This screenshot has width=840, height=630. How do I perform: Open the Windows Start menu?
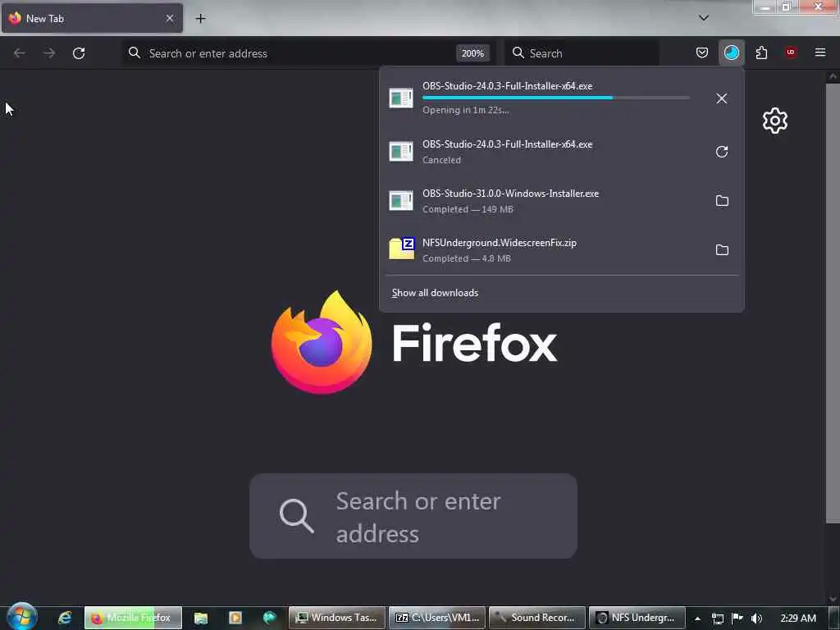point(21,617)
